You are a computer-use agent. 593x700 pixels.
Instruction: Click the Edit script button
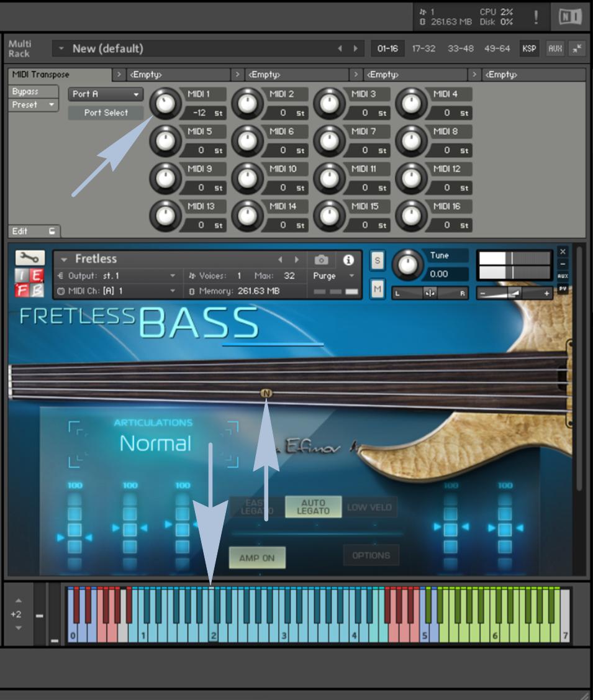(x=34, y=231)
